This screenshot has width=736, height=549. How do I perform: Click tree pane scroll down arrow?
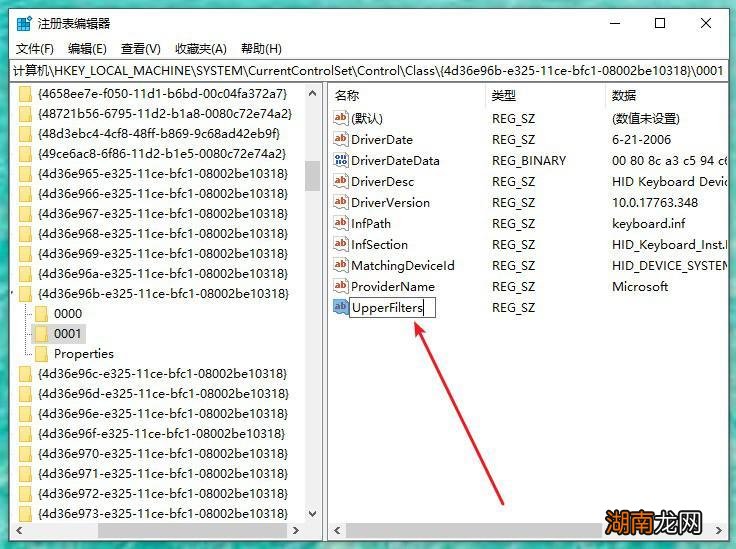312,514
